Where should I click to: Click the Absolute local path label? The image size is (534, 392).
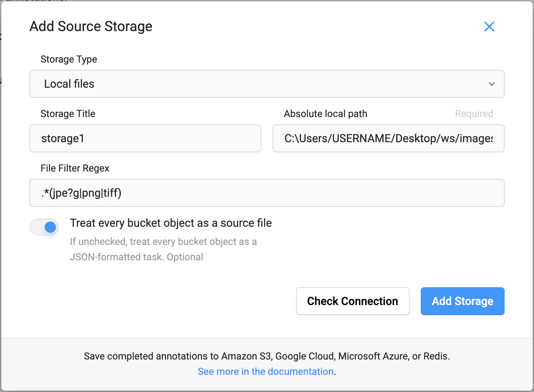[x=325, y=114]
